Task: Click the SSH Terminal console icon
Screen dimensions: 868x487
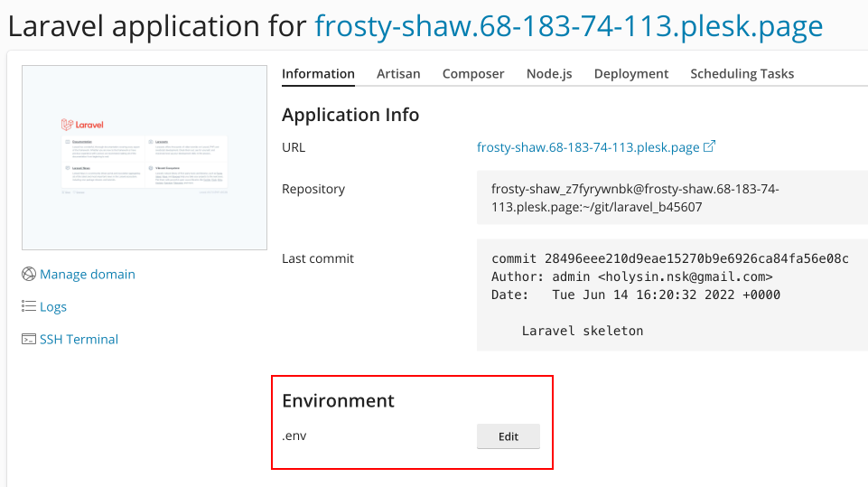Action: (29, 339)
